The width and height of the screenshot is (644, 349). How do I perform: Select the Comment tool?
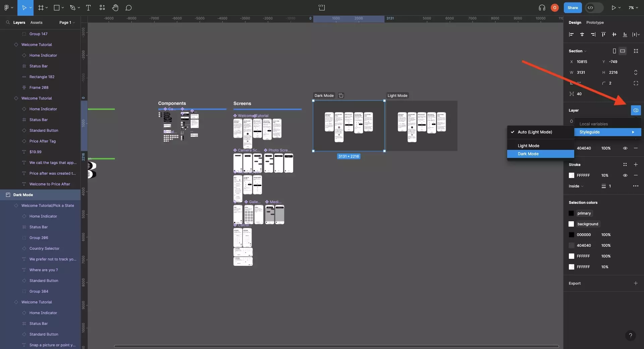(128, 8)
